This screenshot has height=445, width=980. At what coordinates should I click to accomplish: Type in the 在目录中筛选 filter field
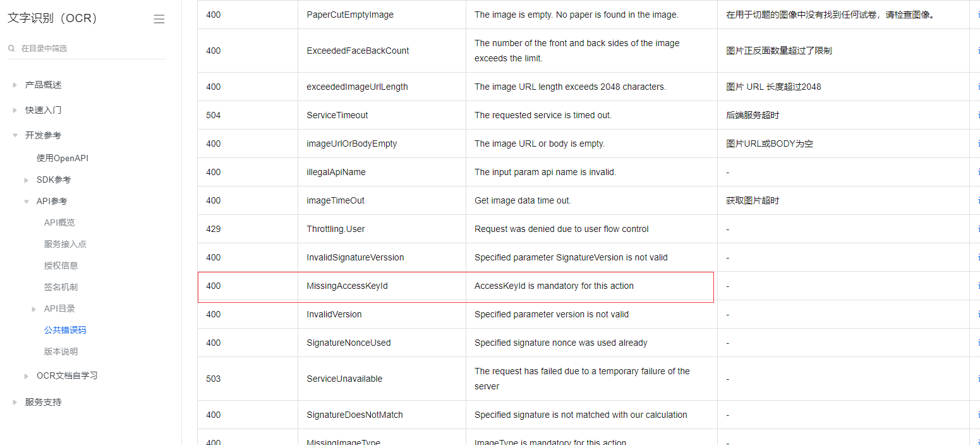coord(88,48)
